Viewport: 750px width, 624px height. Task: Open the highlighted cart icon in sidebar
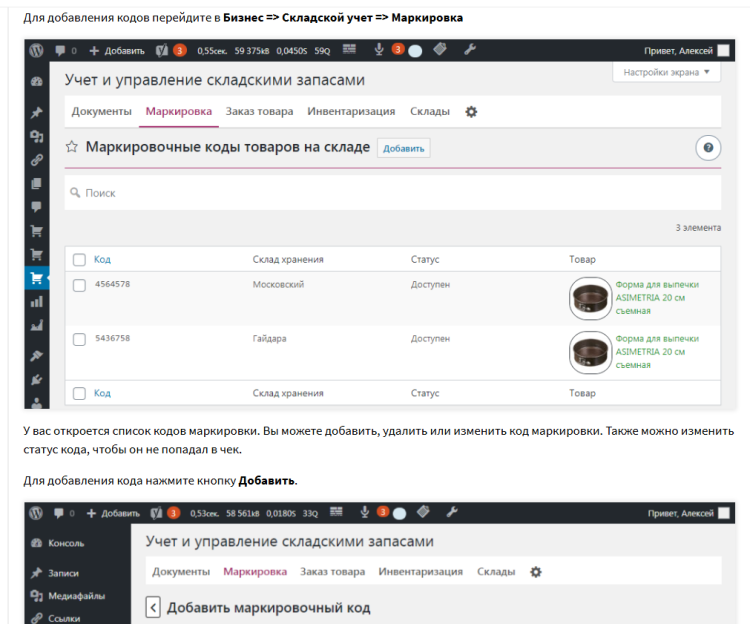click(x=37, y=278)
